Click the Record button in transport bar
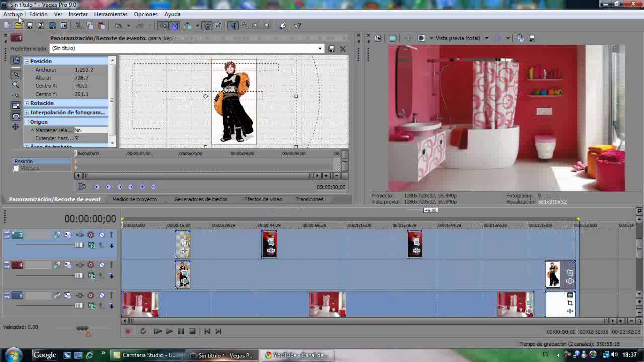The height and width of the screenshot is (362, 644). (x=128, y=331)
